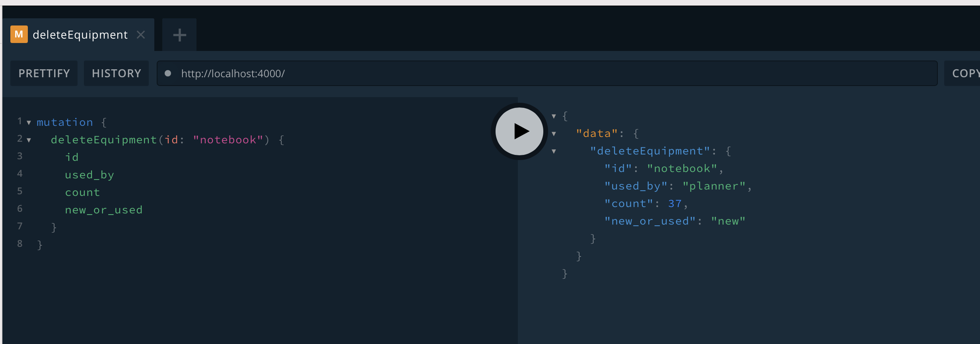
Task: Select the deleteEquipment tab
Action: pyautogui.click(x=78, y=35)
